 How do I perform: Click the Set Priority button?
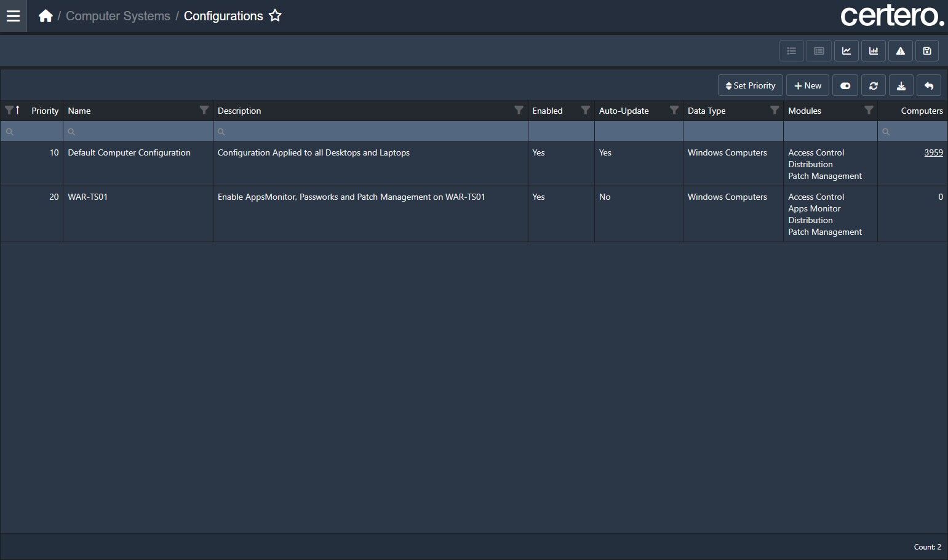[x=751, y=85]
